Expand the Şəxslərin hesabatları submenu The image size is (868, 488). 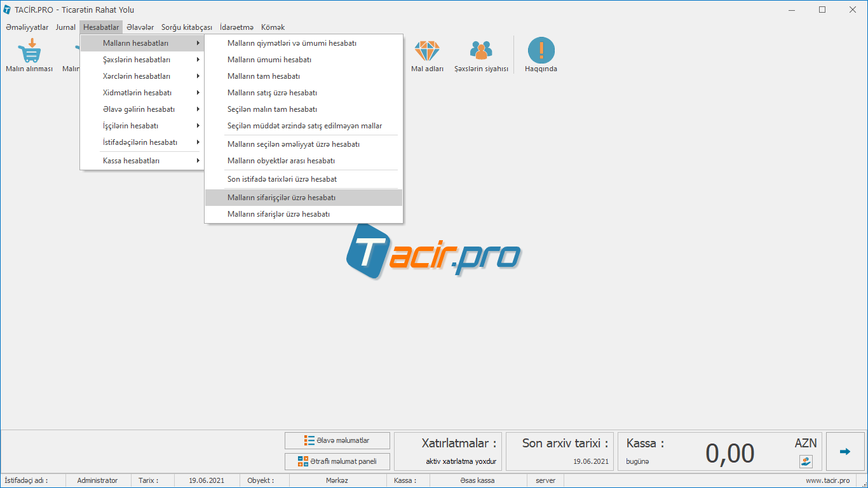point(137,60)
